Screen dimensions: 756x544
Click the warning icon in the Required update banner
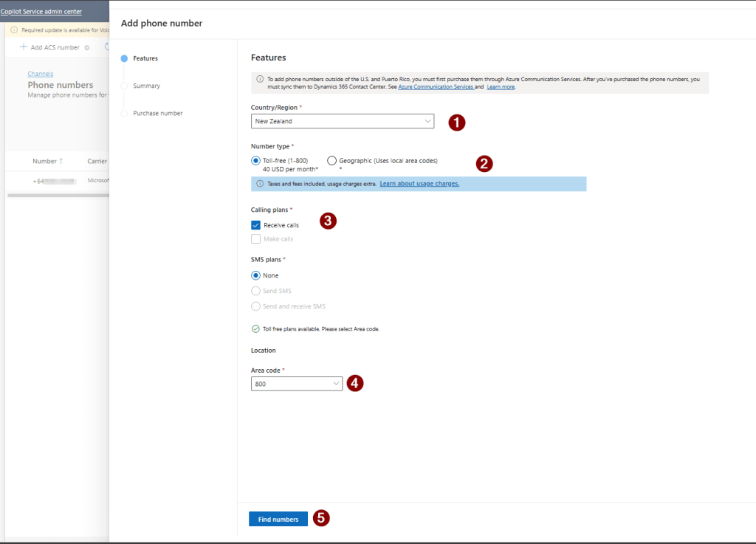click(14, 30)
